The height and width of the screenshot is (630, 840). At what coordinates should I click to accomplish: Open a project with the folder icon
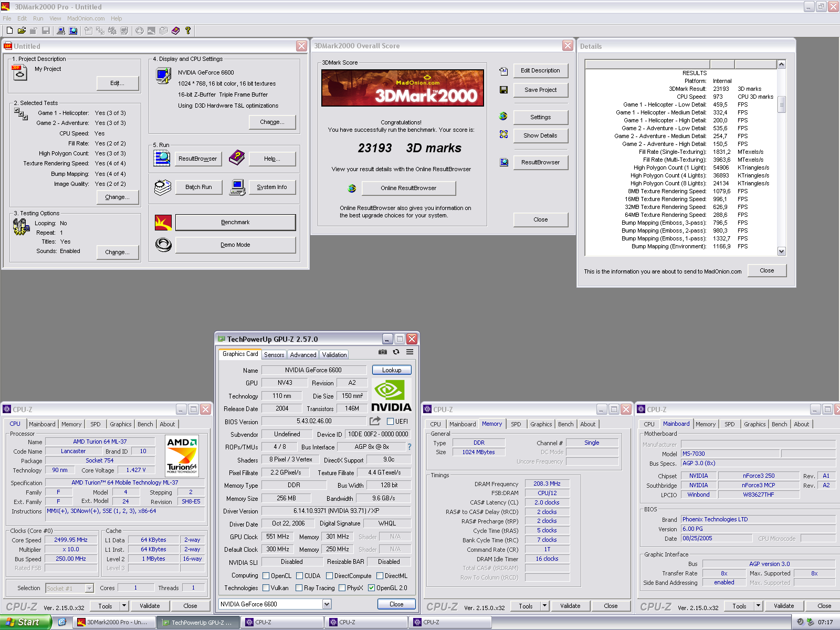(22, 31)
